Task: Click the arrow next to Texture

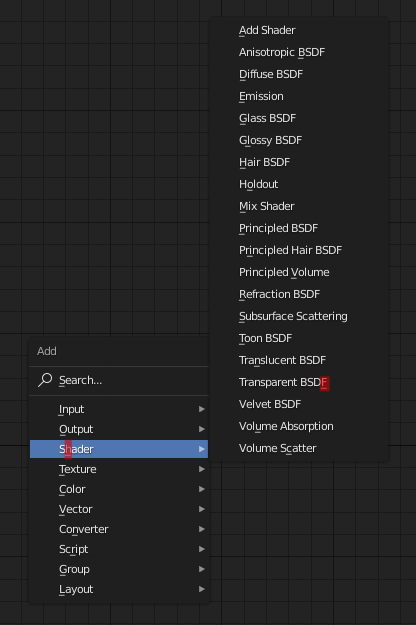Action: point(202,469)
